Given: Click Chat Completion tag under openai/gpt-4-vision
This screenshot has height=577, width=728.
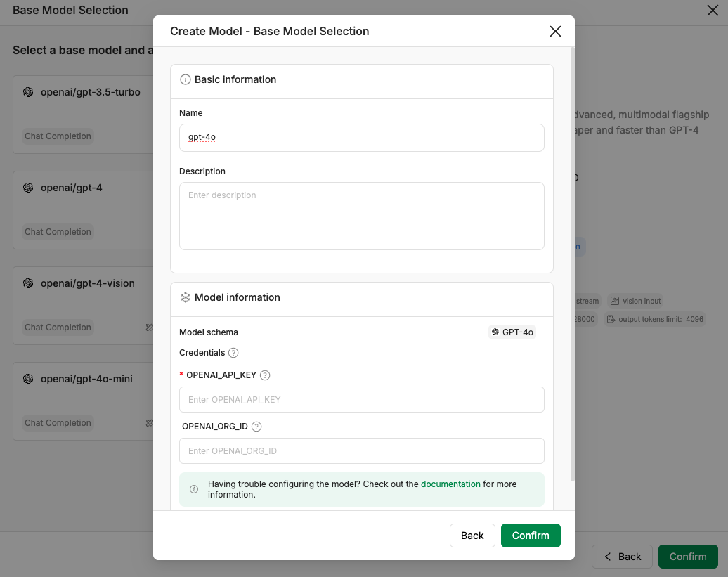Looking at the screenshot, I should [x=58, y=328].
